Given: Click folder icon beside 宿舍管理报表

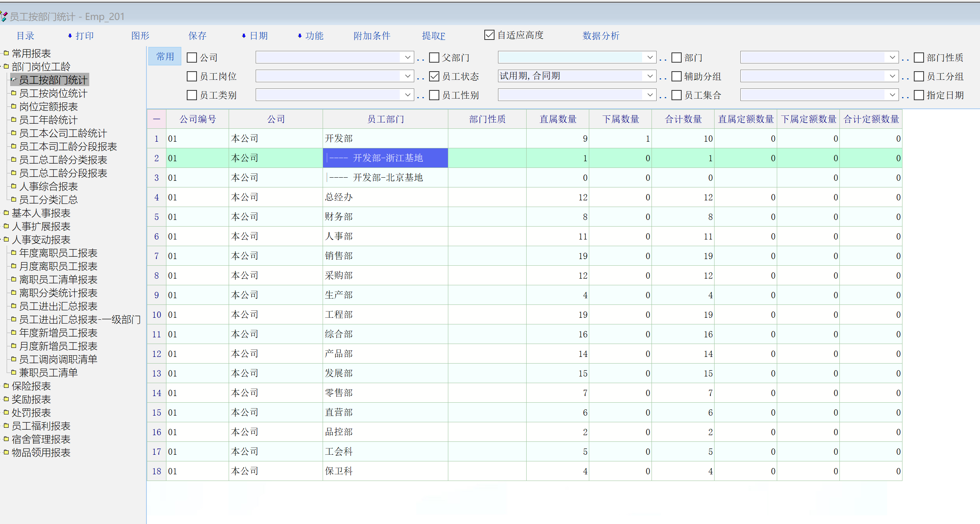Looking at the screenshot, I should [x=6, y=439].
